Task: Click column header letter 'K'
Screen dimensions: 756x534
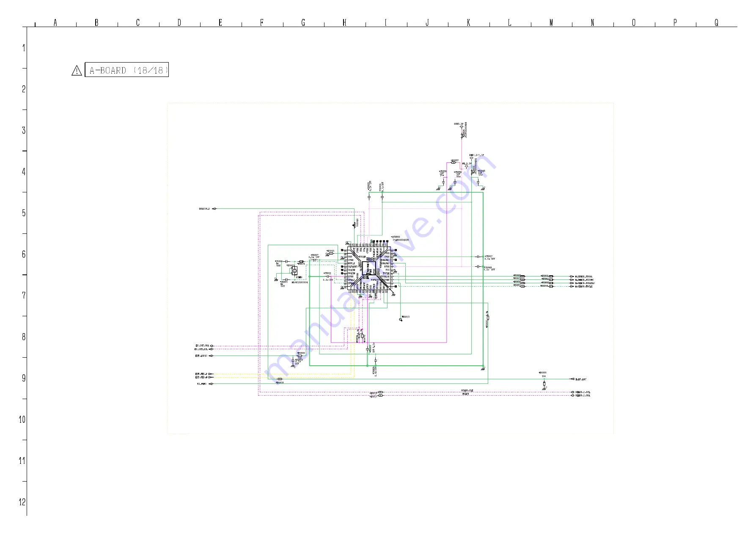Action: [x=469, y=22]
